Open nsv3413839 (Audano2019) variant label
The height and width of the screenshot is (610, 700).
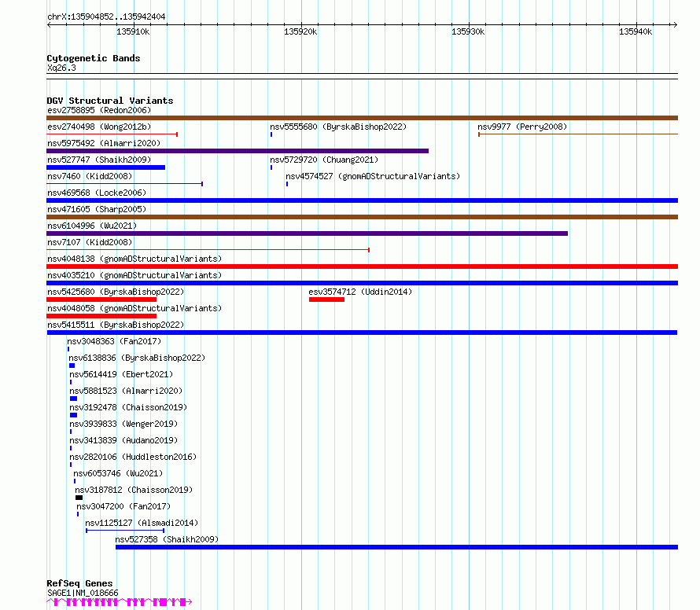(x=123, y=440)
